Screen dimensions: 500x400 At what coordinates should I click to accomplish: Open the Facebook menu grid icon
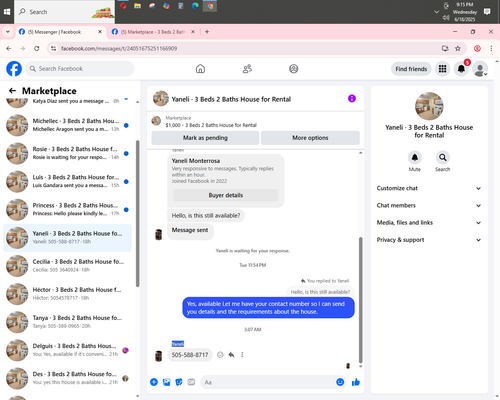442,69
